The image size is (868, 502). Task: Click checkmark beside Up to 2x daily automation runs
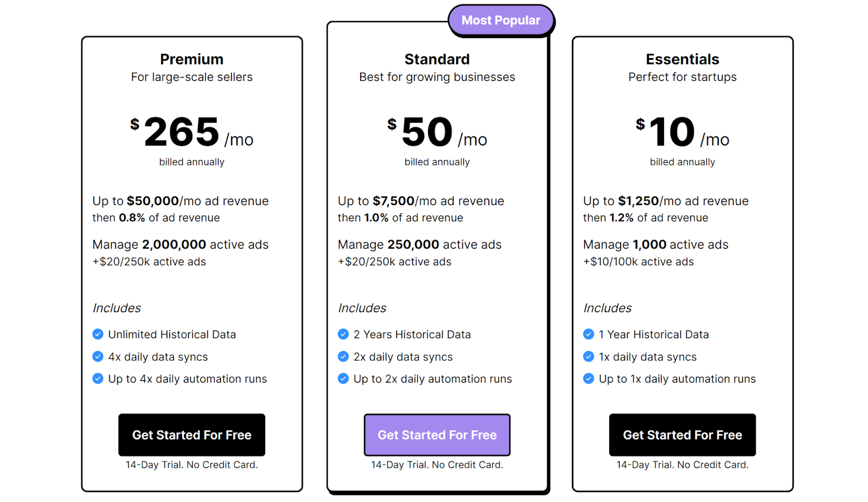343,379
